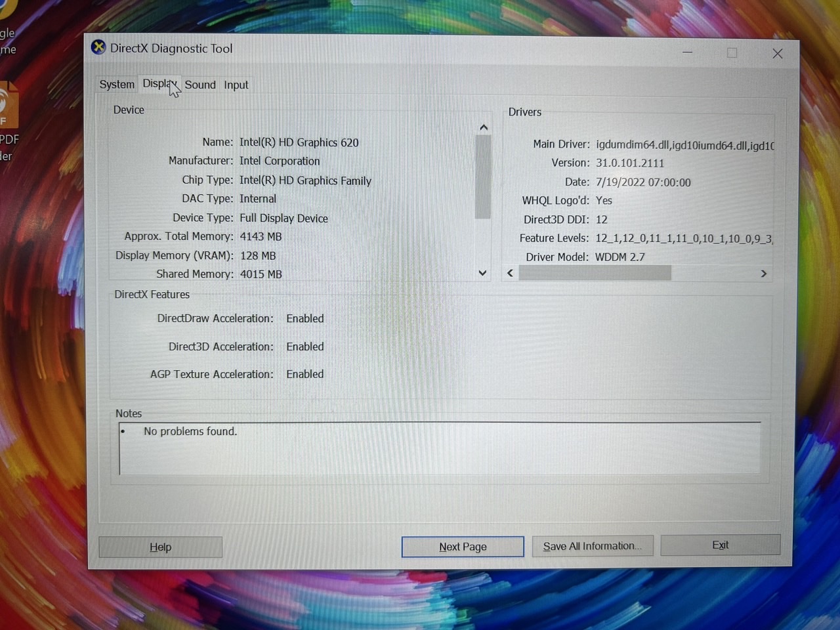The height and width of the screenshot is (630, 840).
Task: Click the Device list scroll-up arrow
Action: pyautogui.click(x=484, y=127)
